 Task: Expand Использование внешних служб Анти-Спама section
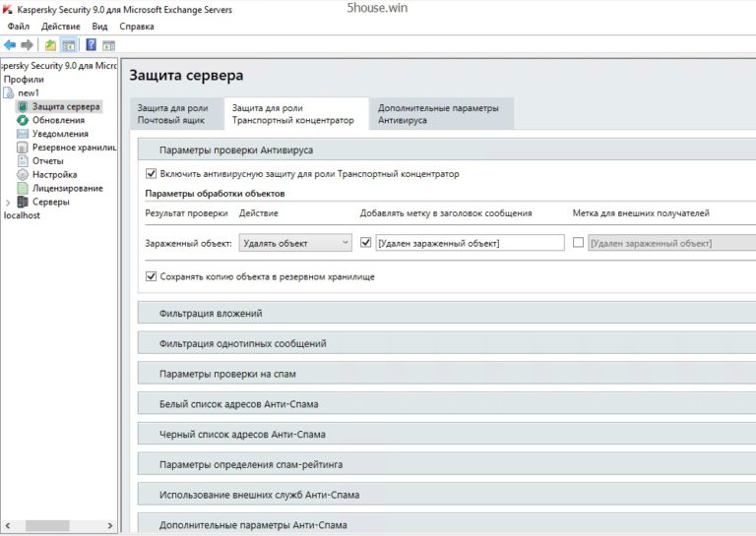447,495
